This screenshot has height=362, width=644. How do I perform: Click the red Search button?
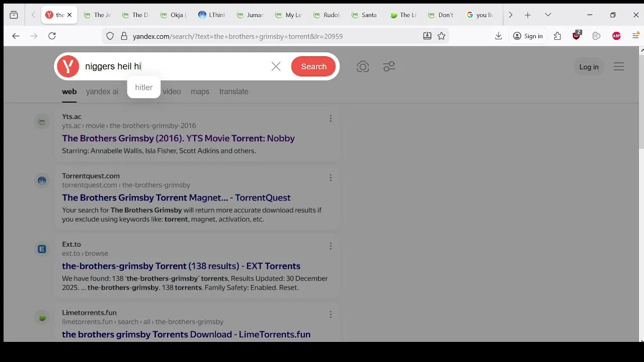[x=313, y=66]
